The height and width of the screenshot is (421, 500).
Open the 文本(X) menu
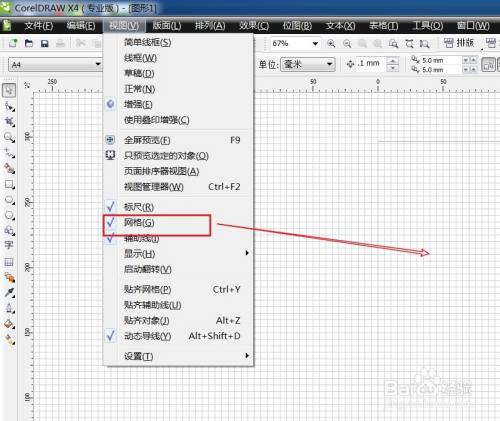coord(340,26)
